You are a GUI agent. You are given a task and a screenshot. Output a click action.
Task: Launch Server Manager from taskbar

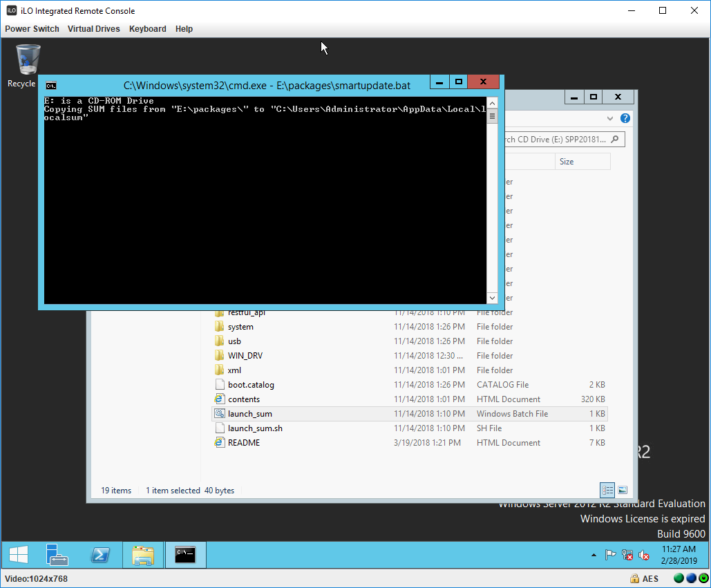(57, 554)
